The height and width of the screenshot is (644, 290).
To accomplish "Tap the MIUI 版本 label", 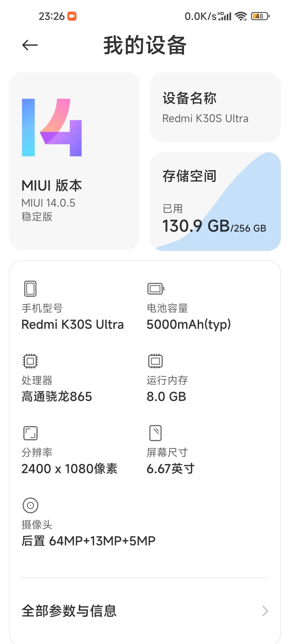I will (52, 185).
